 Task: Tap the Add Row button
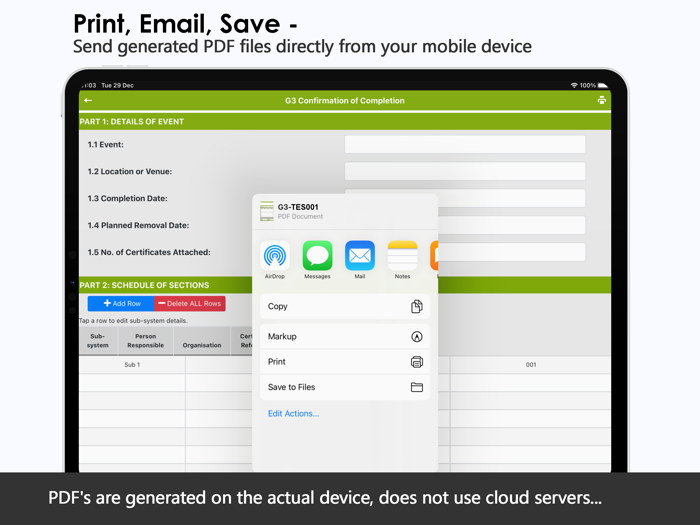[121, 304]
